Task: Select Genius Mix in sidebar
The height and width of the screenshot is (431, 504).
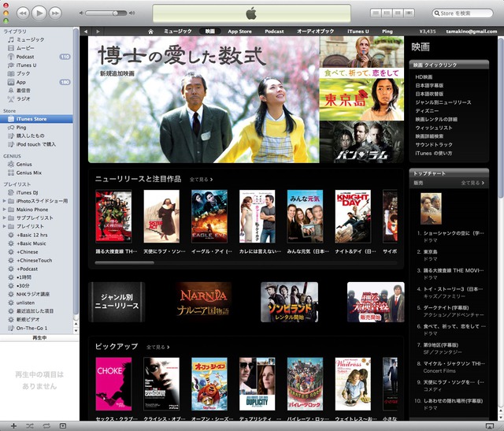Action: 36,173
